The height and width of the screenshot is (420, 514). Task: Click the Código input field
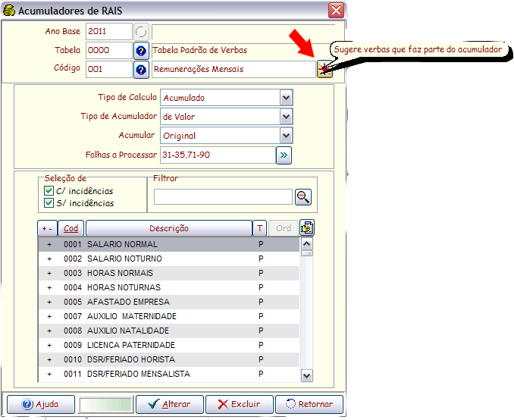(109, 70)
